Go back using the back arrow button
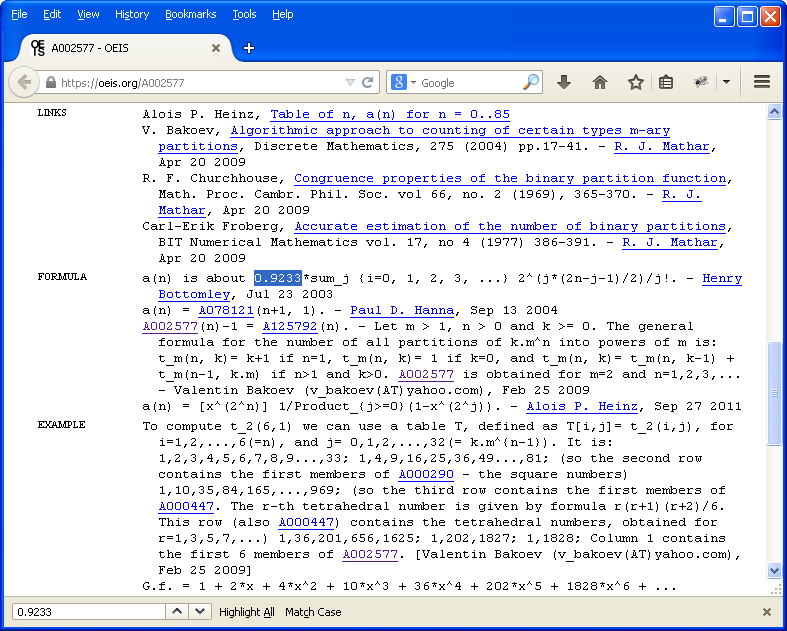787x631 pixels. 23,82
